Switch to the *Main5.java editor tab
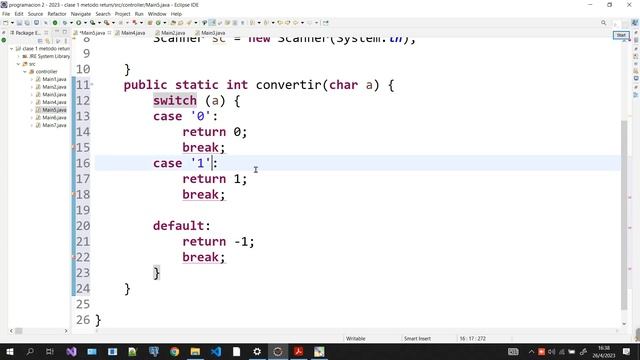This screenshot has height=360, width=640. tap(91, 33)
